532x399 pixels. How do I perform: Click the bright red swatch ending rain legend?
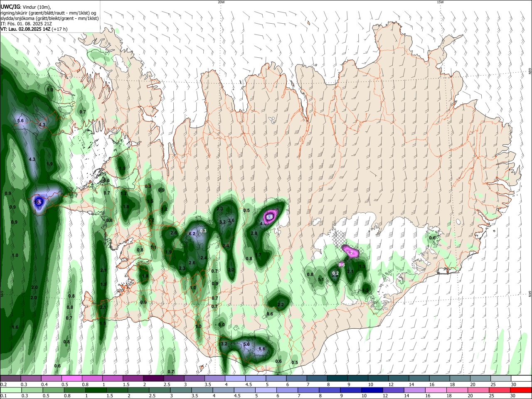click(520, 390)
